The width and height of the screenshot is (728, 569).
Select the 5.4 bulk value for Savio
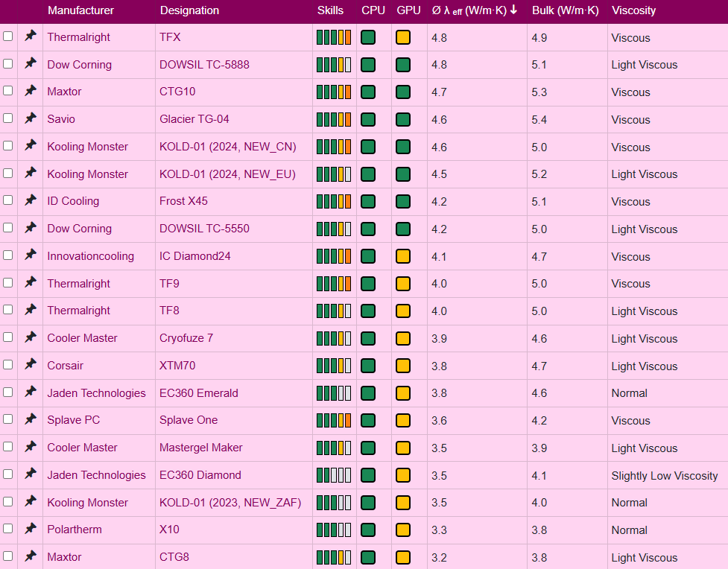point(539,120)
